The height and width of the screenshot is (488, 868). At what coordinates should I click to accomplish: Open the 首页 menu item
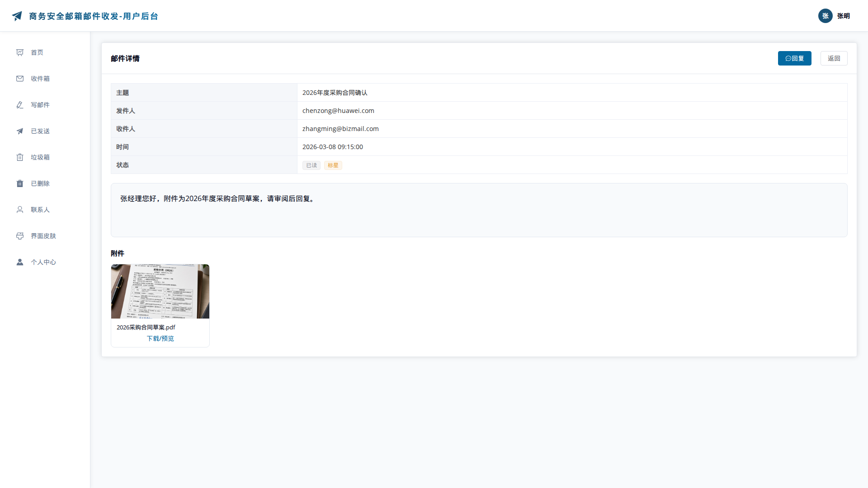(45, 52)
